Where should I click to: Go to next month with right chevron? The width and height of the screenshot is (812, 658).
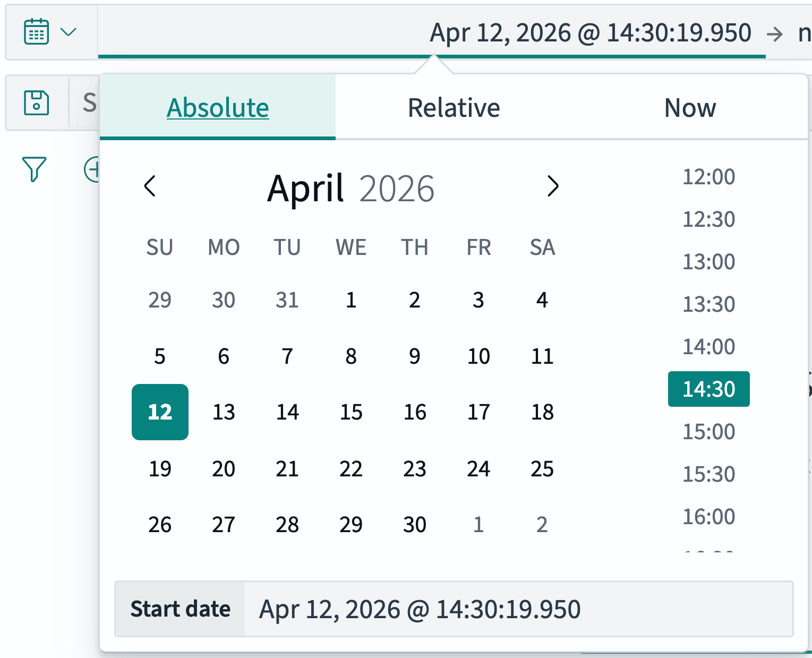pyautogui.click(x=553, y=187)
